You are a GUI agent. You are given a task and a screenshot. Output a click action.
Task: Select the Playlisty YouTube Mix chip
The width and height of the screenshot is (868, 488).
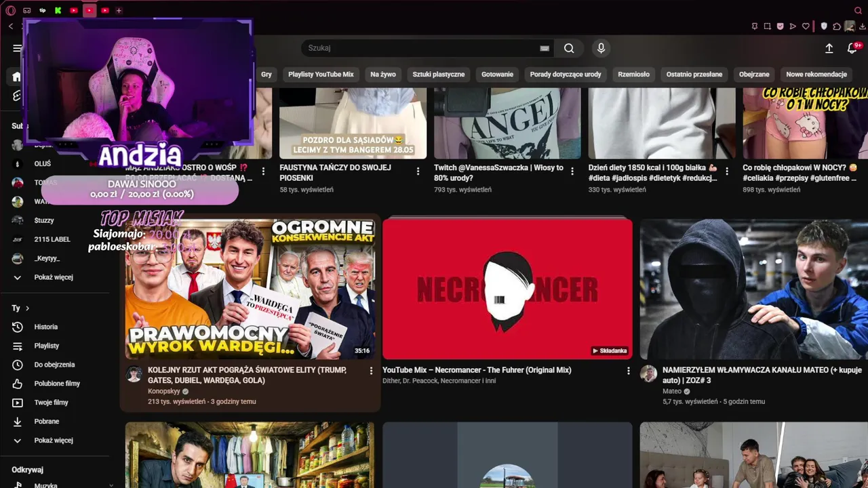321,75
